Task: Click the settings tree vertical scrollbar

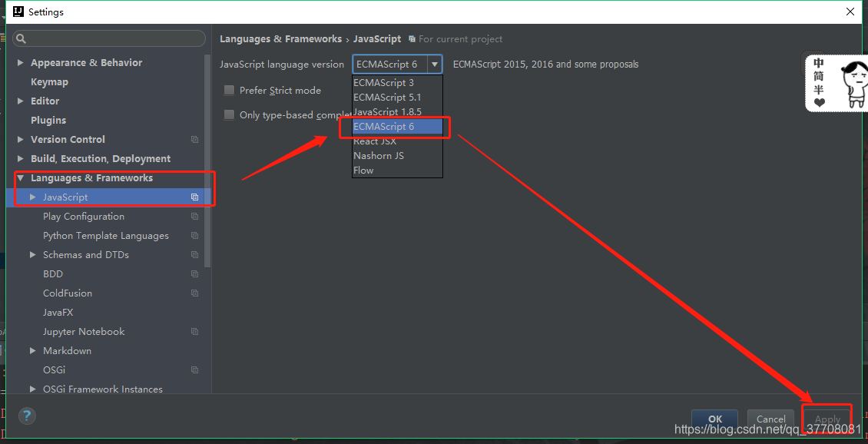Action: point(207,161)
